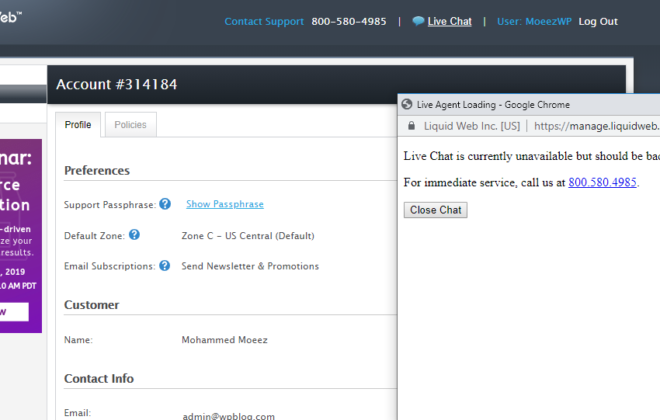Click the Live Chat speech bubble icon
Viewport: 660px width, 420px height.
418,21
